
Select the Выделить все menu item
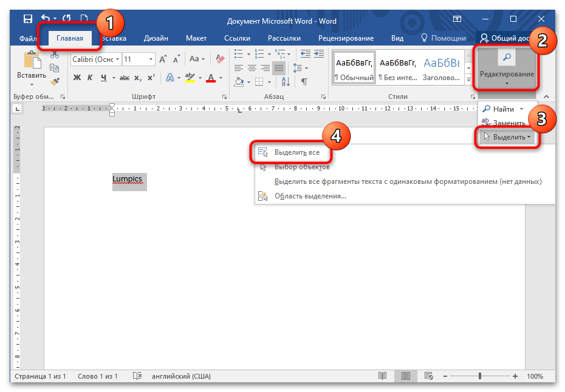click(x=296, y=152)
